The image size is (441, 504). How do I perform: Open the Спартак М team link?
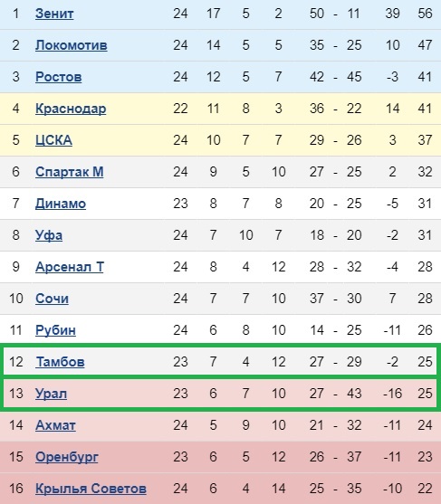pyautogui.click(x=69, y=172)
